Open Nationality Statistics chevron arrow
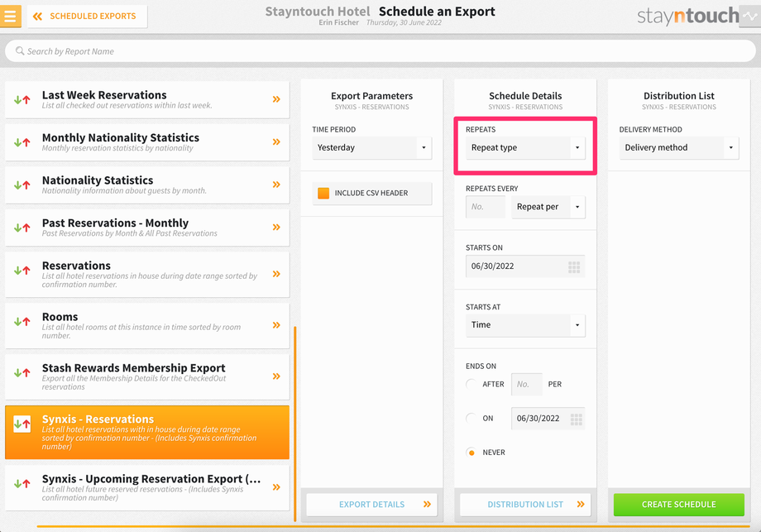This screenshot has height=532, width=761. (x=276, y=185)
